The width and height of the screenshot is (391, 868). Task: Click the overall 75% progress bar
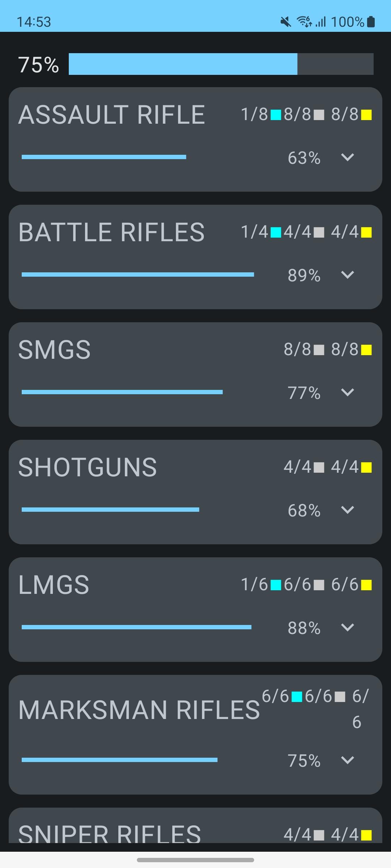tap(221, 64)
